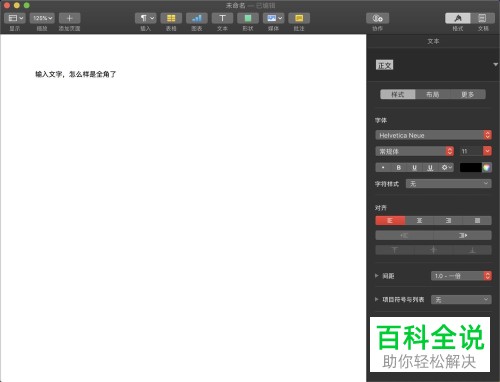
Task: Toggle underline U formatting
Action: (414, 167)
